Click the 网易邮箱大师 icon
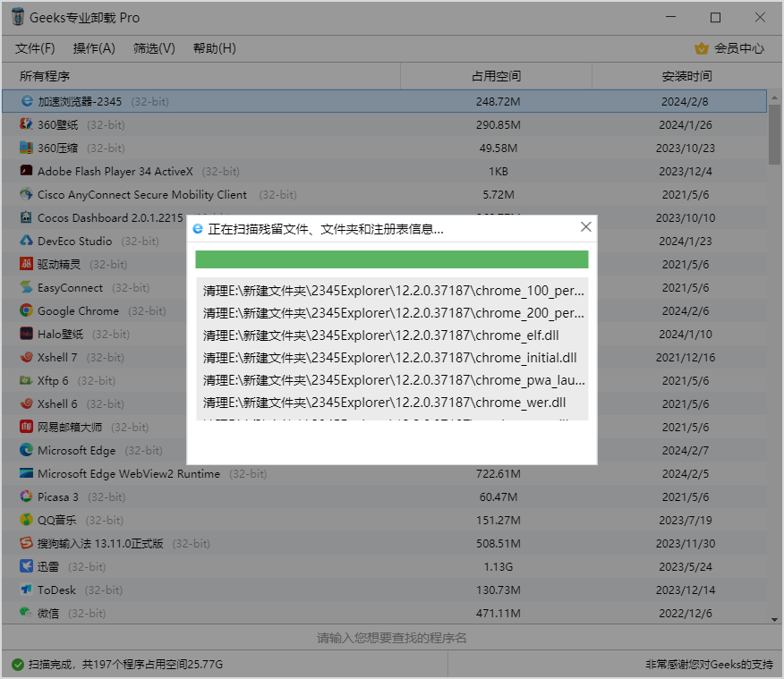Viewport: 784px width, 679px height. coord(26,427)
